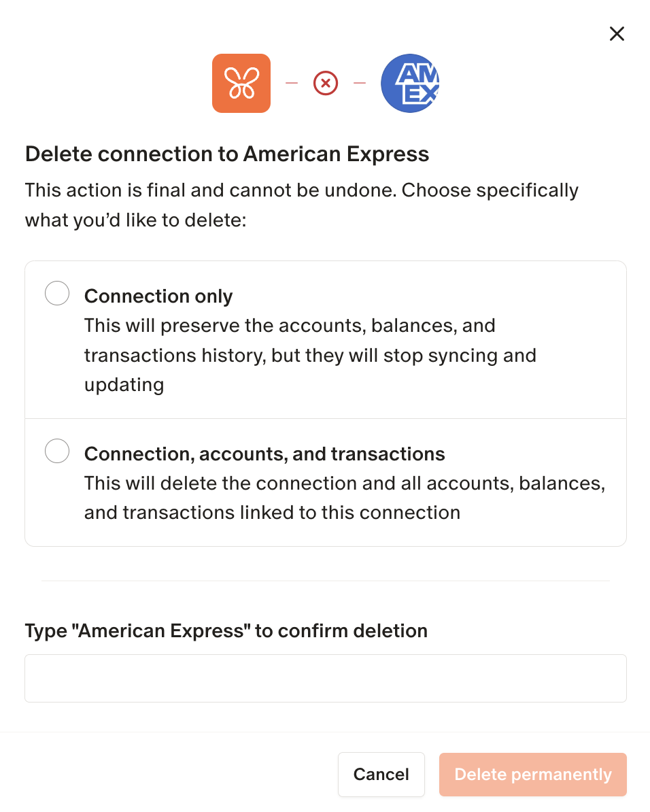Click the red disconnect X circle icon
The width and height of the screenshot is (650, 812).
tap(326, 84)
